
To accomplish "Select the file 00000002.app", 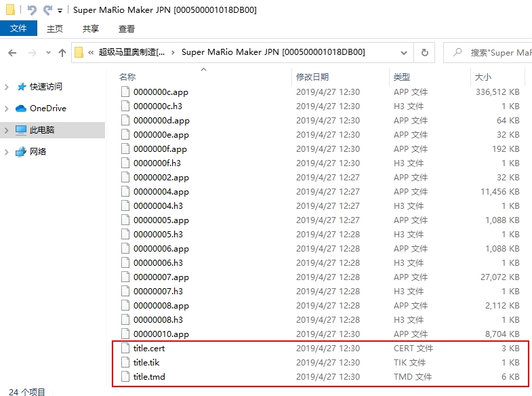I will tap(161, 178).
